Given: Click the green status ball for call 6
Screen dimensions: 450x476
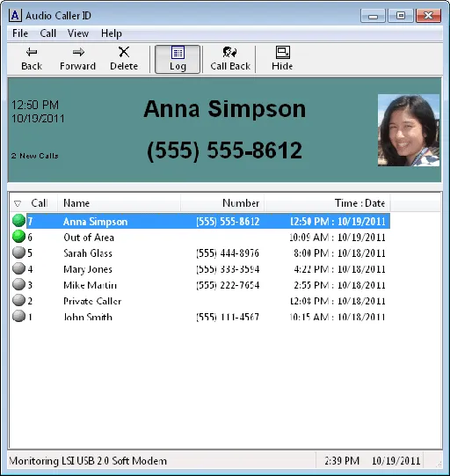Looking at the screenshot, I should click(x=18, y=237).
